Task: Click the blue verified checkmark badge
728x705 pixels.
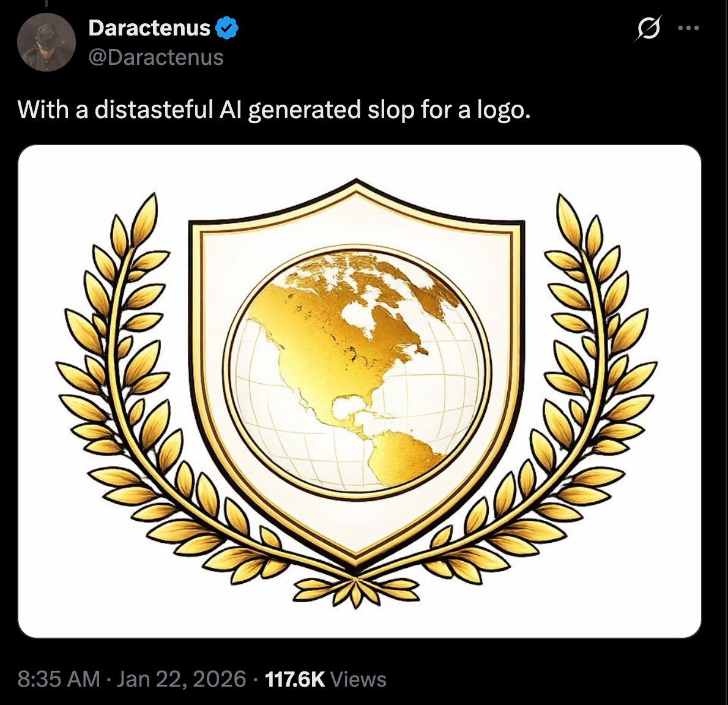Action: (227, 28)
